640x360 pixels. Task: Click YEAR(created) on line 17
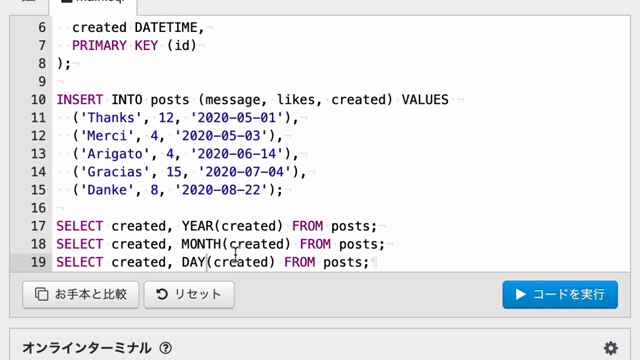(232, 226)
